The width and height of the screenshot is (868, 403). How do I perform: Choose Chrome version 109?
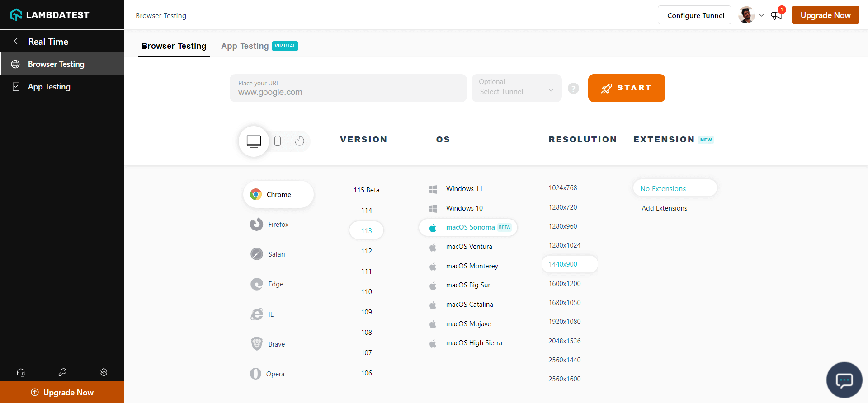click(367, 312)
